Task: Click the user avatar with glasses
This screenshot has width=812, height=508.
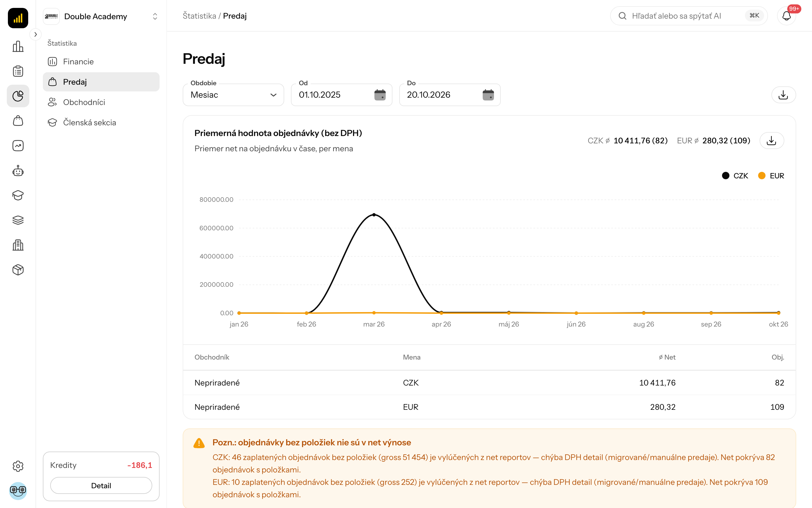Action: [18, 491]
